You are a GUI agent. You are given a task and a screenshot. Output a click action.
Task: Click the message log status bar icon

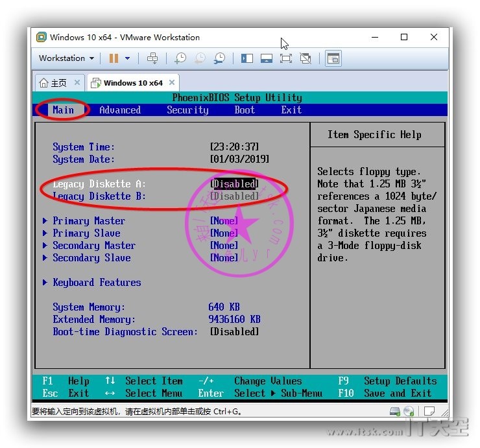(x=429, y=411)
